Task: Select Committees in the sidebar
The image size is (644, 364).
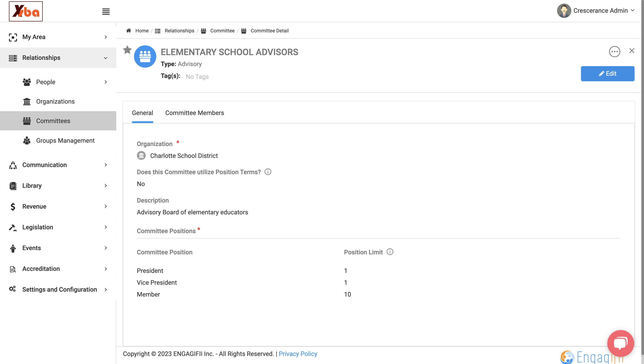Action: [x=58, y=121]
